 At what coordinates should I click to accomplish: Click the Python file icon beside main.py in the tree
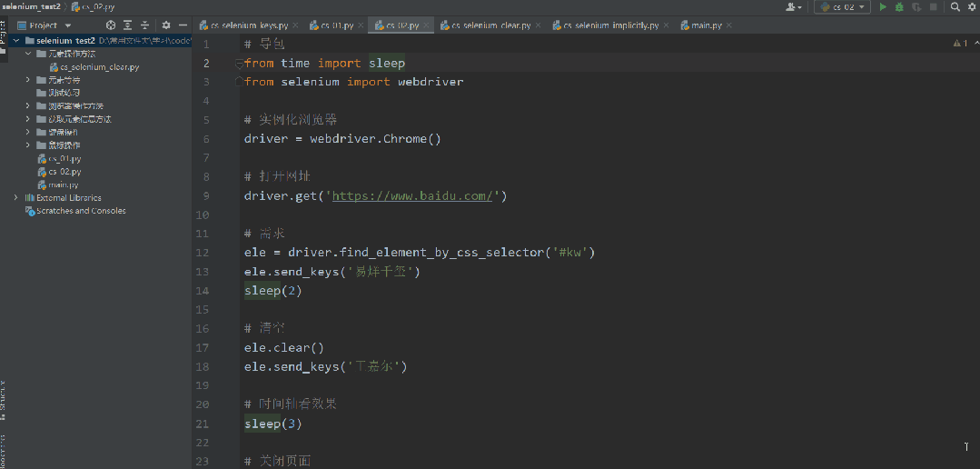tap(42, 185)
